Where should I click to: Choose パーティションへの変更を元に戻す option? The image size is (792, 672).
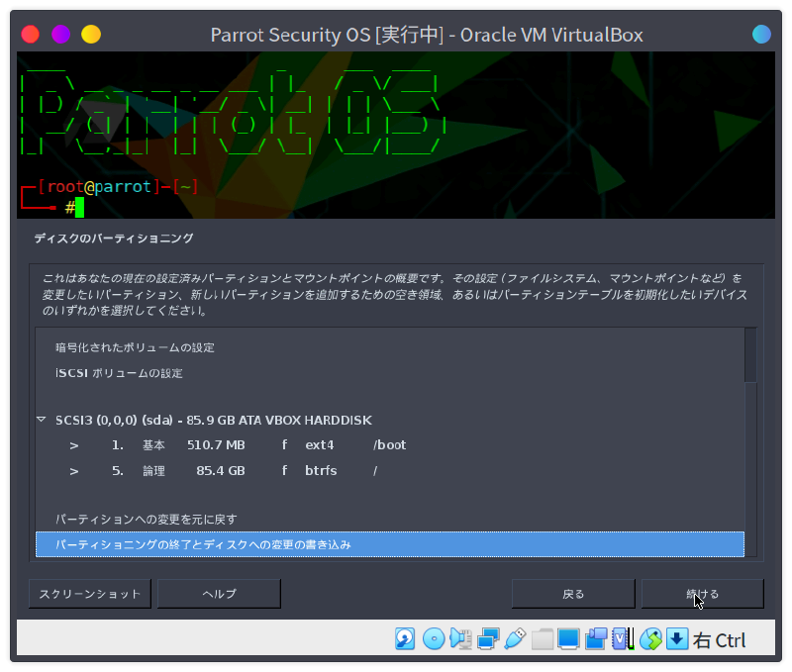pyautogui.click(x=146, y=519)
